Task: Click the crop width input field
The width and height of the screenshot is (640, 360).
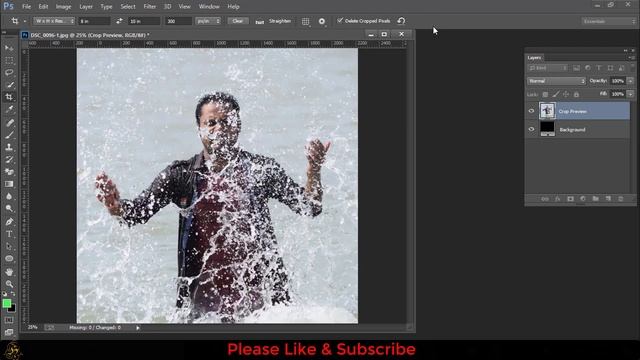Action: pyautogui.click(x=95, y=21)
